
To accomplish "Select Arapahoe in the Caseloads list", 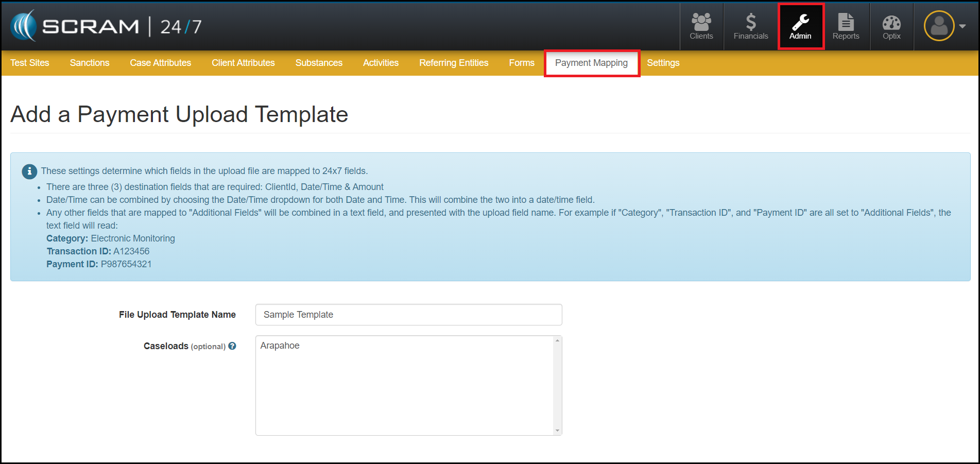I will (x=280, y=346).
